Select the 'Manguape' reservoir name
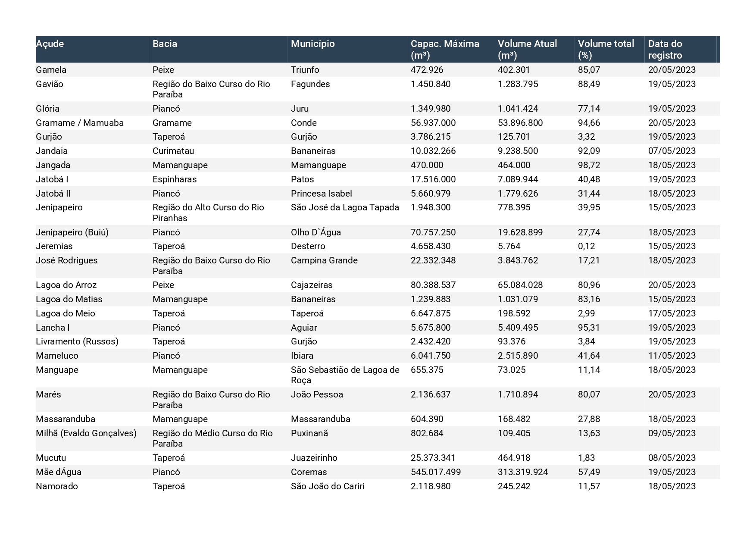This screenshot has width=756, height=535. 57,370
